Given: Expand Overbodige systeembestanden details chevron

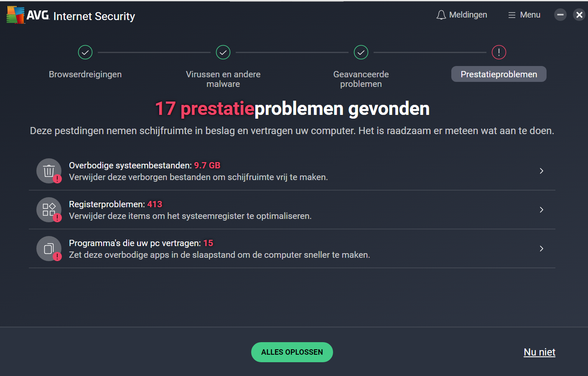Looking at the screenshot, I should coord(541,171).
